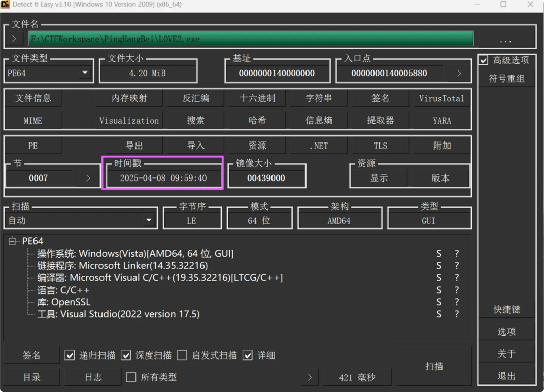544x392 pixels.
Task: Click the 搜索 button
Action: click(x=196, y=121)
